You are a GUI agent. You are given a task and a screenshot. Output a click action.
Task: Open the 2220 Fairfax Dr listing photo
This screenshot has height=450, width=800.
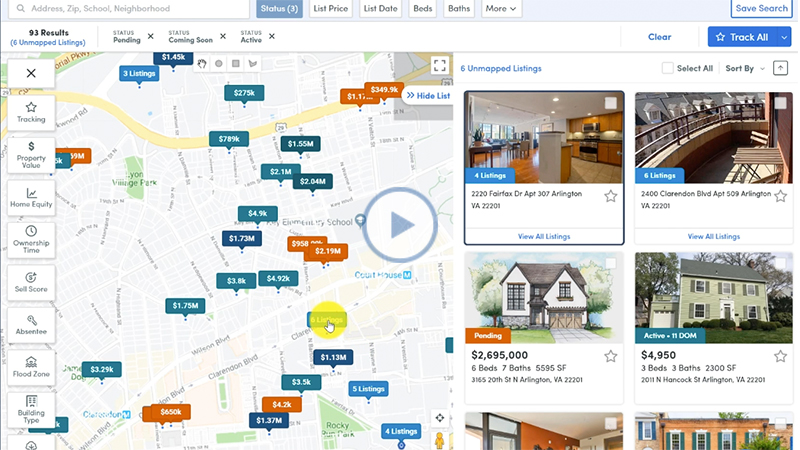tap(544, 138)
